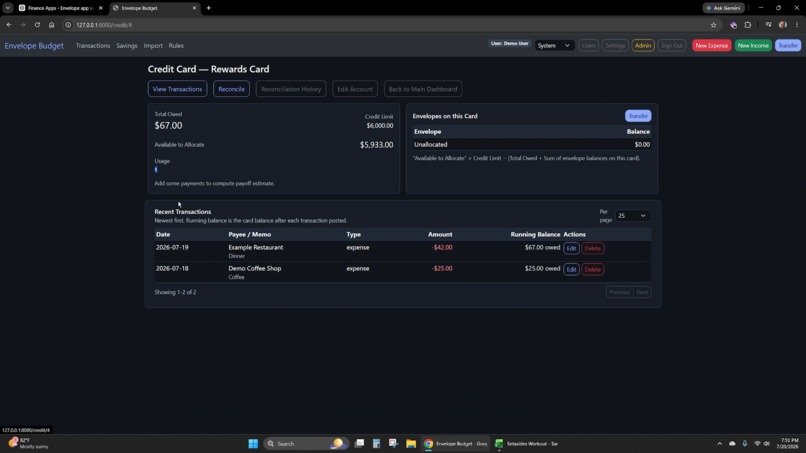Screen dimensions: 806x453
Task: Open Setasides Workout spreadsheet taskbar item
Action: coord(527,444)
